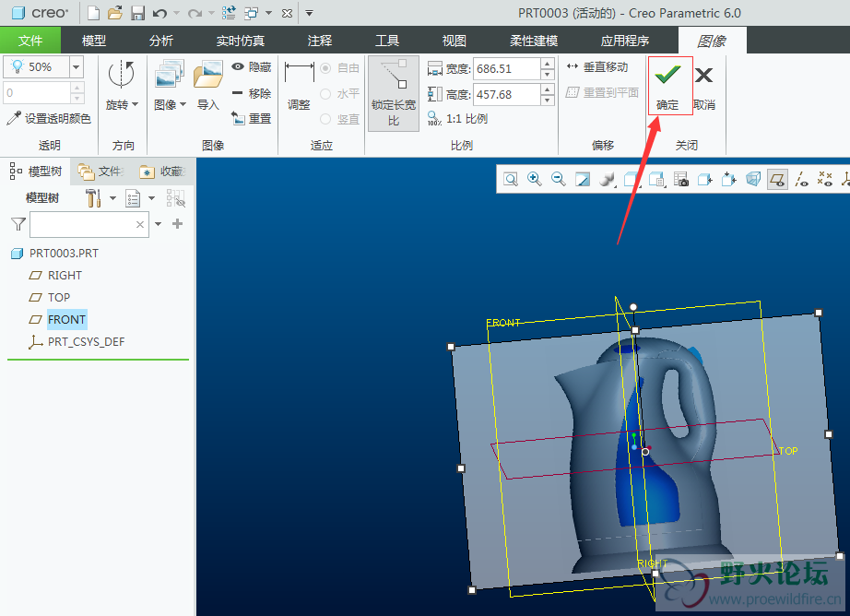Click the Repaint icon in graphics toolbar

pos(583,179)
